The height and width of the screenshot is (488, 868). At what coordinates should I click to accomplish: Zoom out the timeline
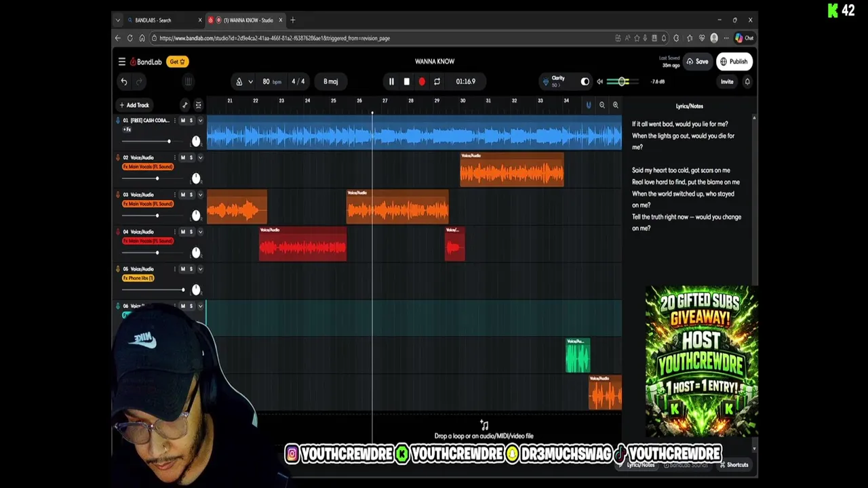[601, 105]
